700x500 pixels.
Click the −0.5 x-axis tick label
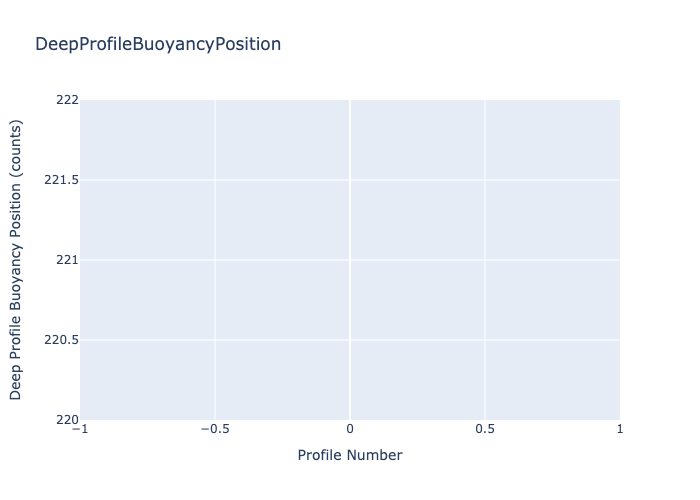[x=214, y=429]
